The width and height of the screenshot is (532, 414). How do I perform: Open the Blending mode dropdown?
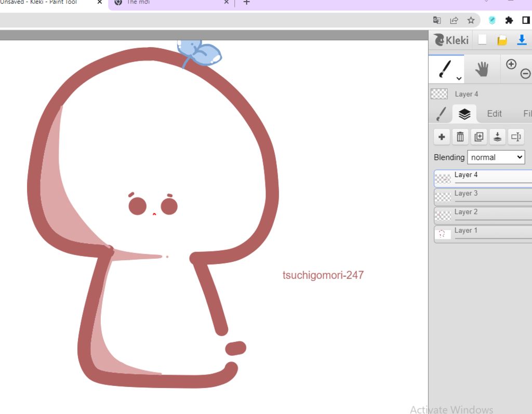coord(496,157)
